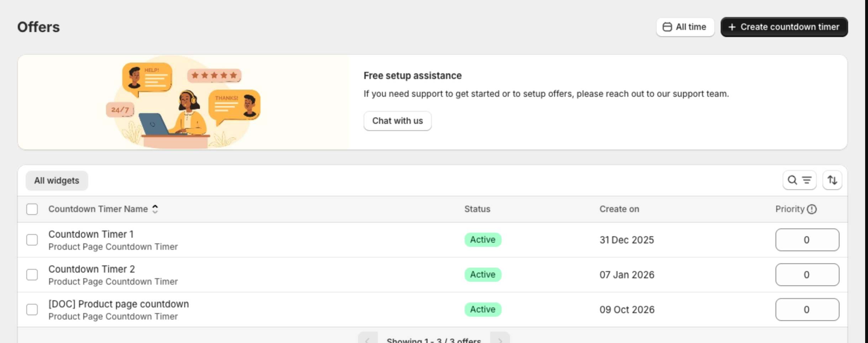Edit priority for [DOC] Product page countdown
This screenshot has height=343, width=868.
tap(807, 310)
